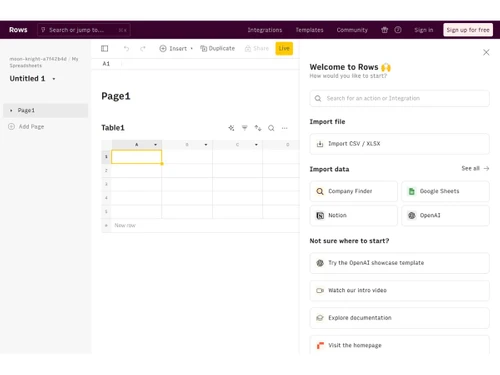Click the Google Sheets icon
Viewport: 500px width, 375px height.
click(412, 191)
